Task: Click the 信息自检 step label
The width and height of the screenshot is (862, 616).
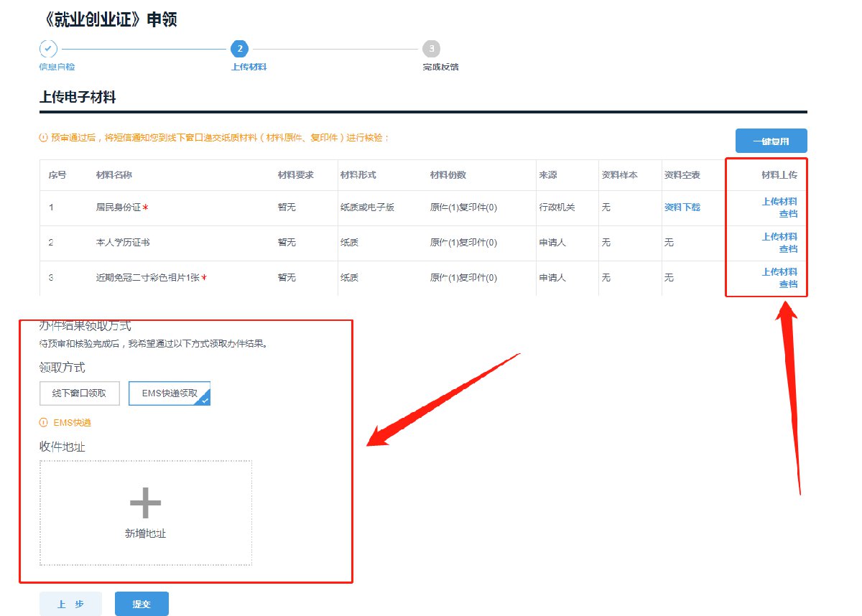Action: [x=57, y=67]
